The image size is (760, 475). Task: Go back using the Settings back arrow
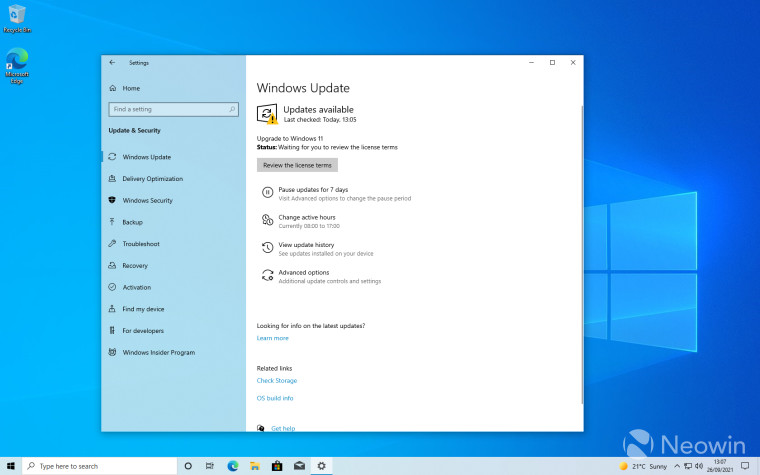click(112, 63)
